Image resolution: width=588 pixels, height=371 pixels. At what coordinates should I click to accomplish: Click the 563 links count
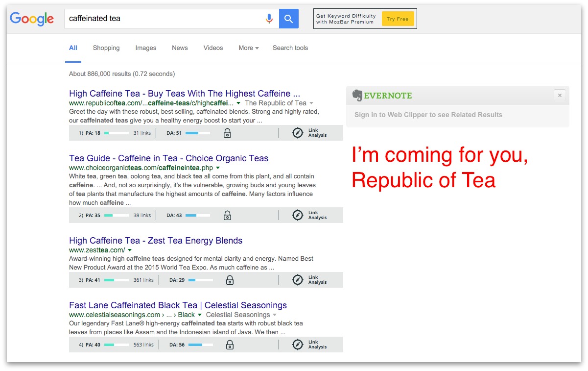[143, 345]
